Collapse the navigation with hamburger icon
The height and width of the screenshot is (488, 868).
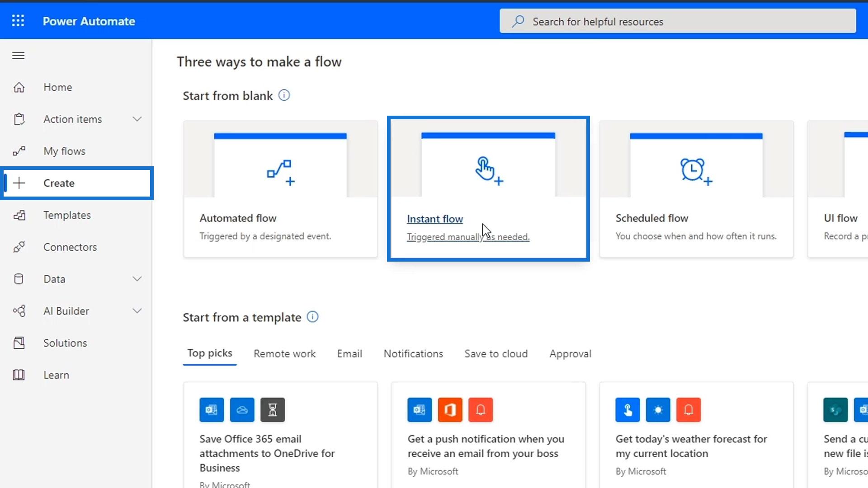[x=18, y=56]
